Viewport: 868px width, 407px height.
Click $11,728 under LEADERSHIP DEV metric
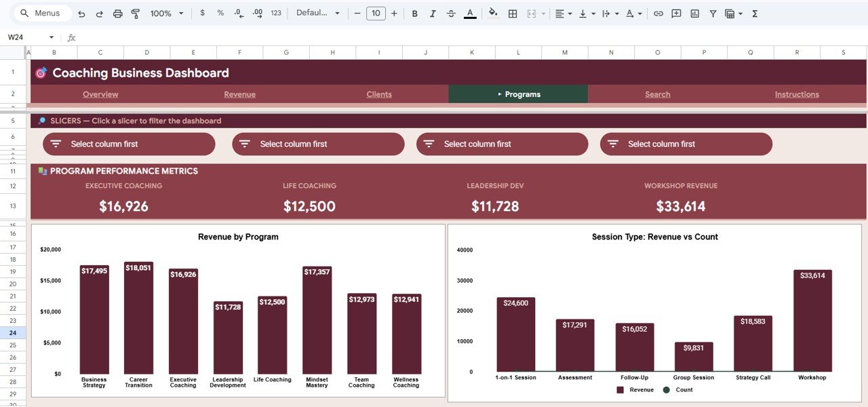tap(495, 206)
